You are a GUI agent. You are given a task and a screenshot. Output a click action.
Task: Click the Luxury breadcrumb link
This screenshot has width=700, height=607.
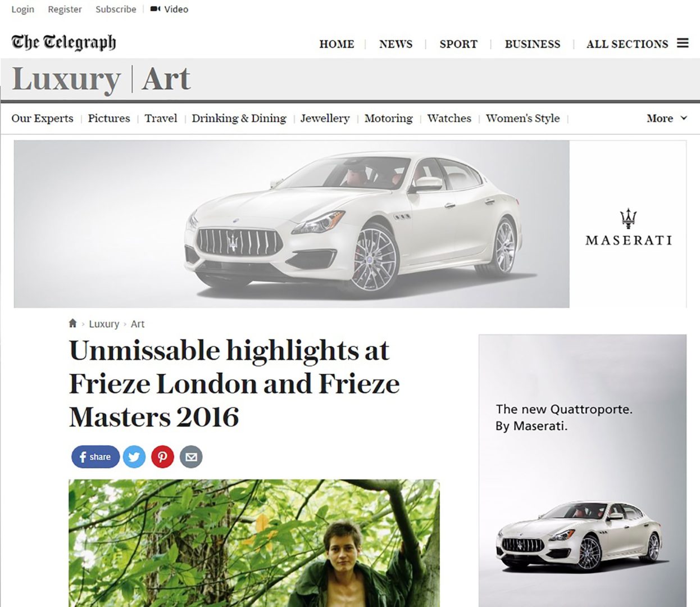(x=104, y=324)
